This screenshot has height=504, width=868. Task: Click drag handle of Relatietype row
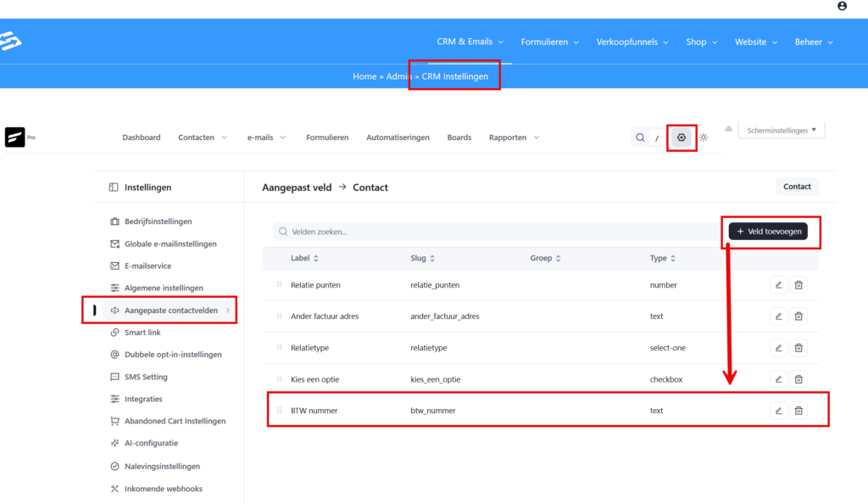click(x=279, y=348)
